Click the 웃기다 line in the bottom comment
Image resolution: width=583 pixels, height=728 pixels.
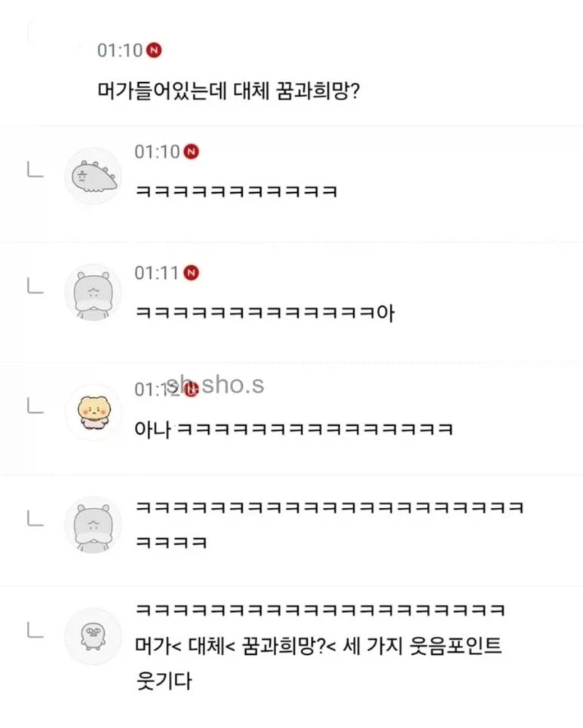point(162,679)
